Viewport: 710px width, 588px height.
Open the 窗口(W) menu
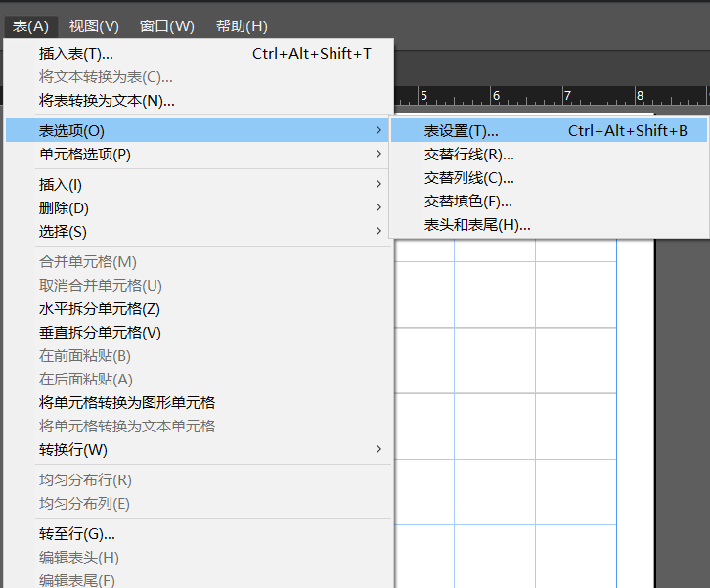point(166,26)
